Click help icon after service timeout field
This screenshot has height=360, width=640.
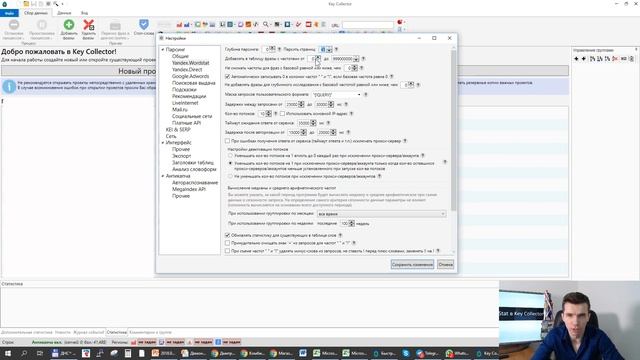pos(328,123)
